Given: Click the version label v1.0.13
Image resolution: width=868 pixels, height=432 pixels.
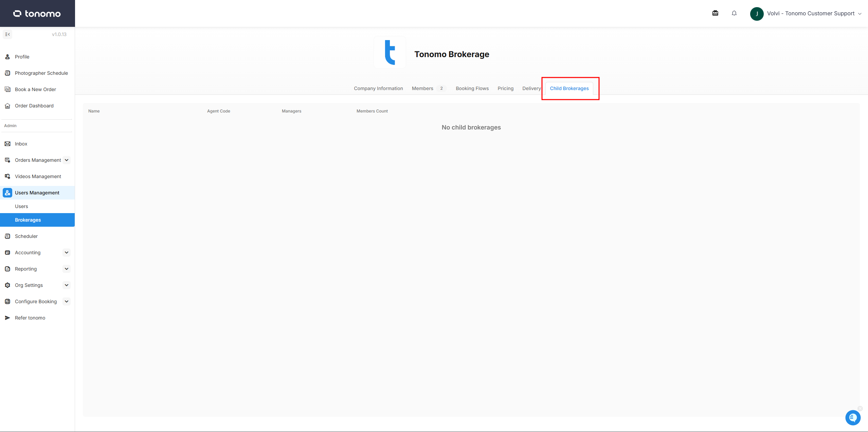Looking at the screenshot, I should coord(59,34).
